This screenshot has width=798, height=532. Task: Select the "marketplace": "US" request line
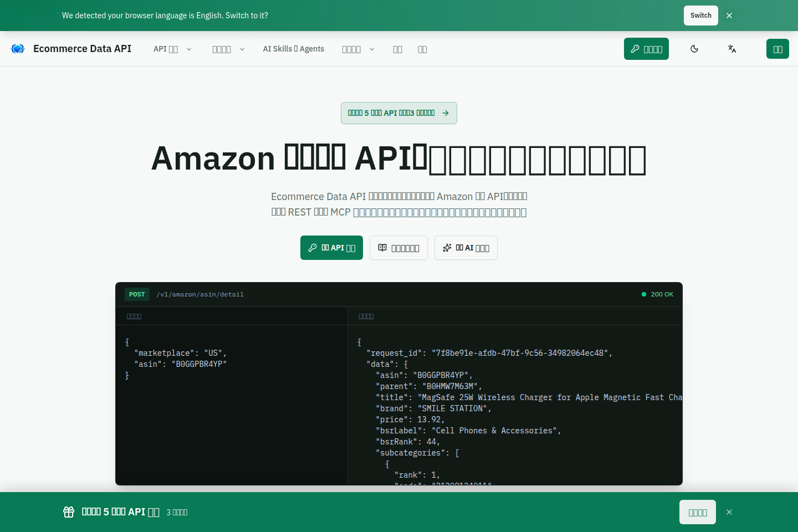point(181,353)
